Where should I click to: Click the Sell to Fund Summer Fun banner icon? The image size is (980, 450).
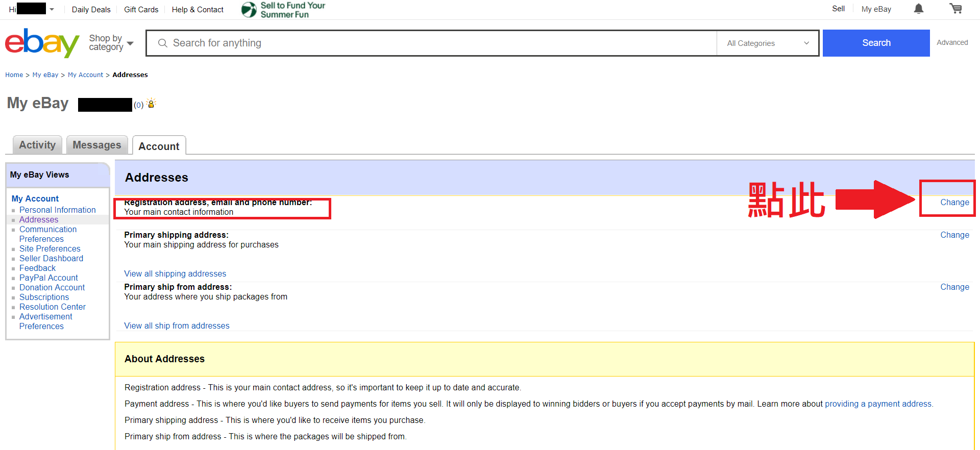[x=249, y=9]
